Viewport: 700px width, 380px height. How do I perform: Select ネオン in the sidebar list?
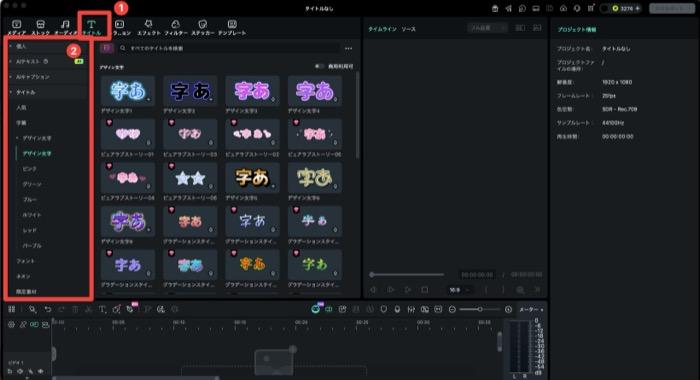[23, 276]
